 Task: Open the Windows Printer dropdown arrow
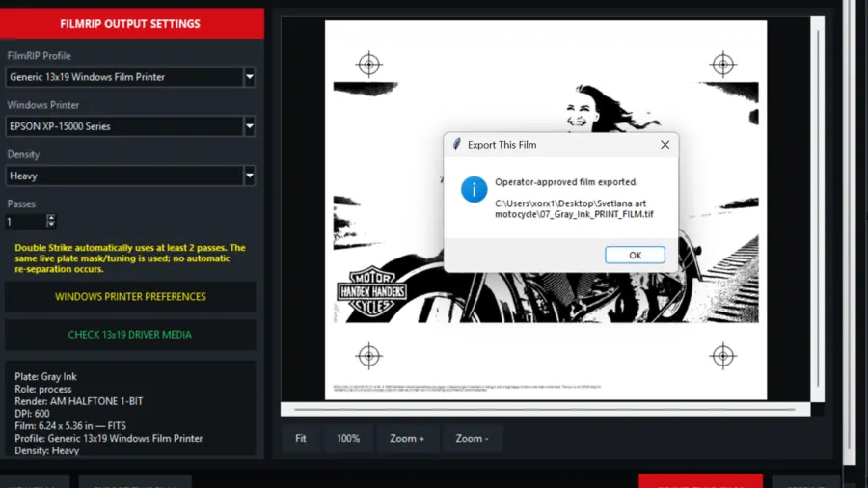(250, 126)
